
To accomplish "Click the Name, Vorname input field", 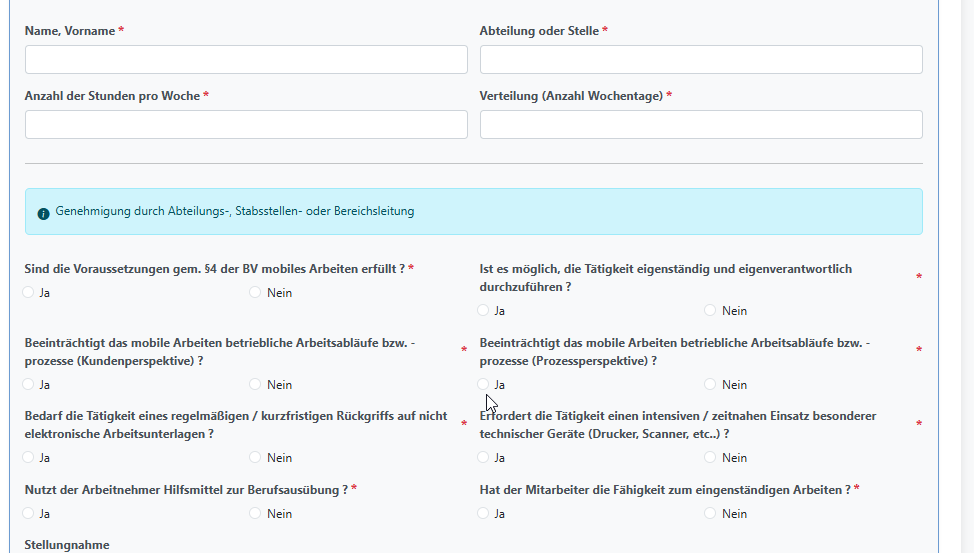I will [246, 60].
